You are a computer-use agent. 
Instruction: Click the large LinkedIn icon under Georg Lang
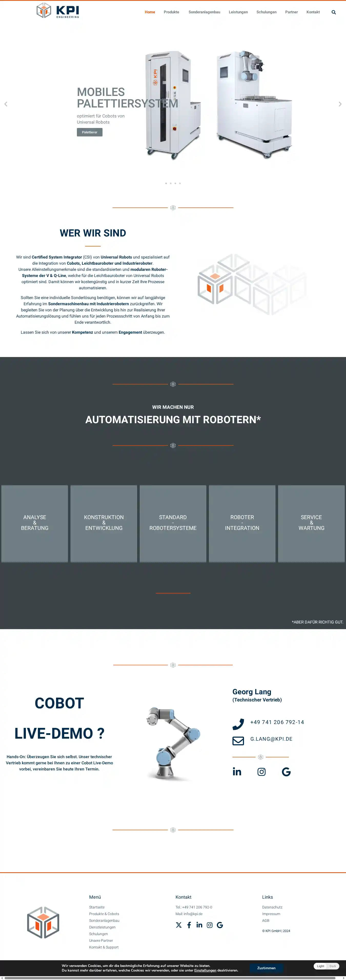pyautogui.click(x=237, y=771)
